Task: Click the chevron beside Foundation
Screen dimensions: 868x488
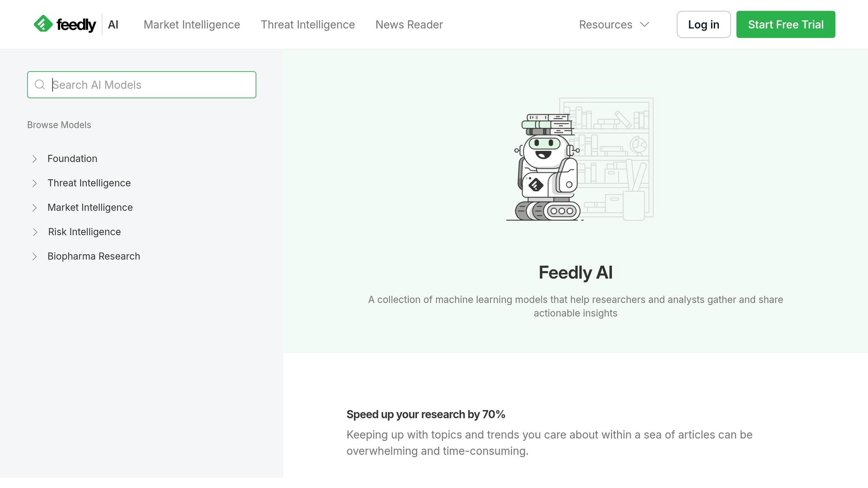Action: click(35, 158)
